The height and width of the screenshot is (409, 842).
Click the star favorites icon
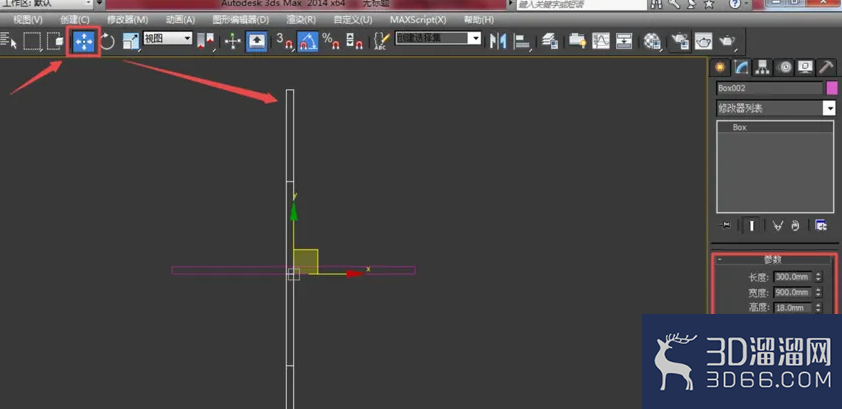(709, 4)
